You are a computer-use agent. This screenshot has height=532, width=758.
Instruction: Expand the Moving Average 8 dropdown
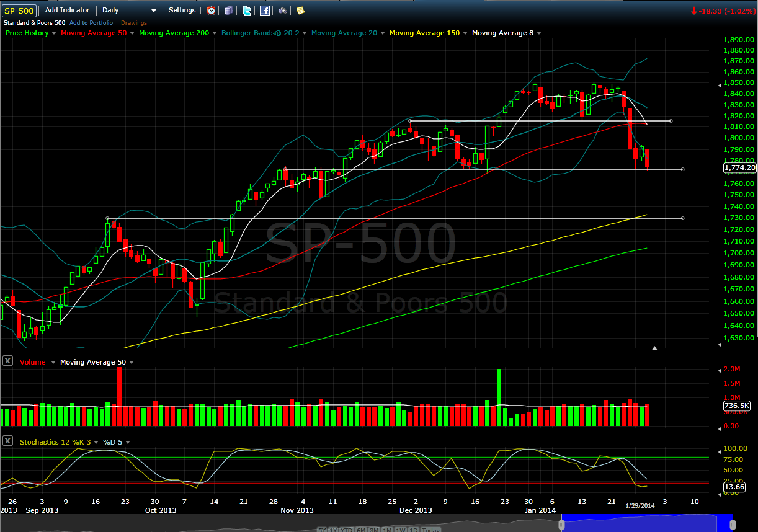tap(539, 33)
